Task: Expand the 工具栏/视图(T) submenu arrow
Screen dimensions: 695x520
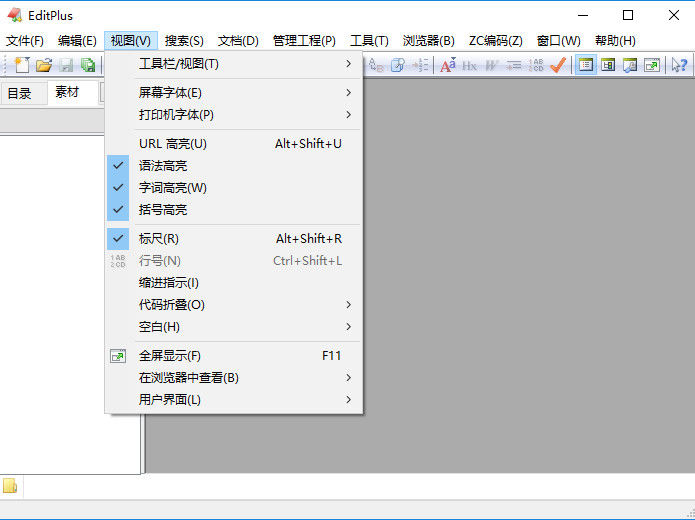Action: coord(348,64)
